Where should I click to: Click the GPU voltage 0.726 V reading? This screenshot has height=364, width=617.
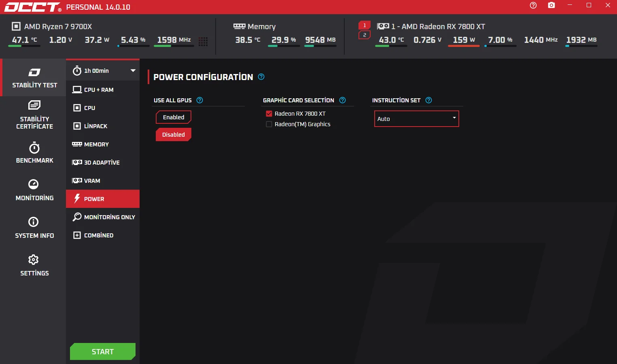click(427, 40)
